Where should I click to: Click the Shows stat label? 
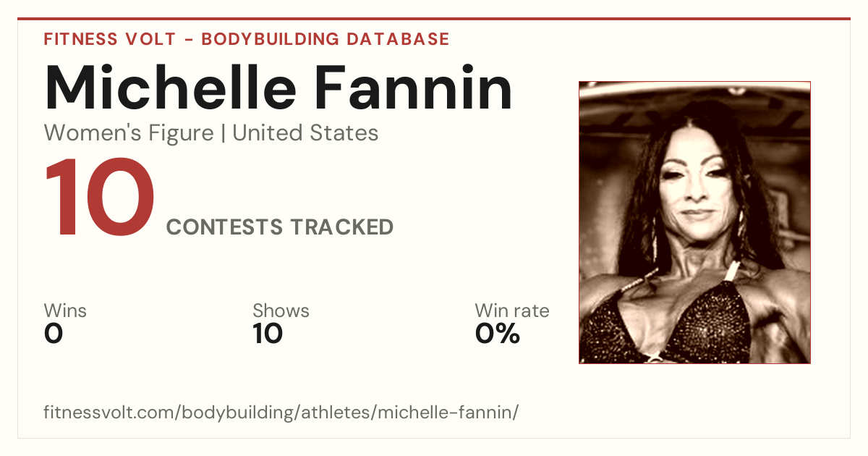pyautogui.click(x=281, y=311)
